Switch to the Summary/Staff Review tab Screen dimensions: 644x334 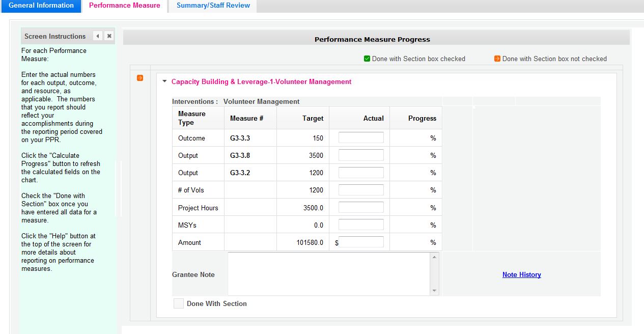(x=213, y=6)
